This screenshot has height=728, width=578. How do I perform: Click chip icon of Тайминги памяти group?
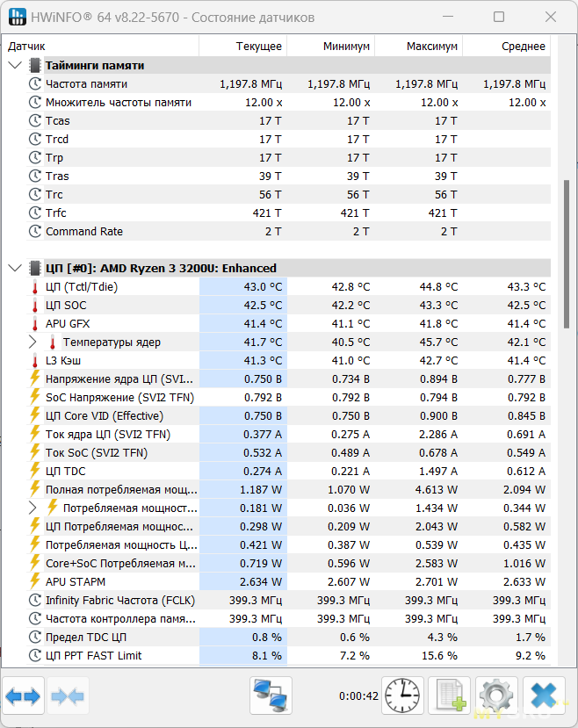34,66
